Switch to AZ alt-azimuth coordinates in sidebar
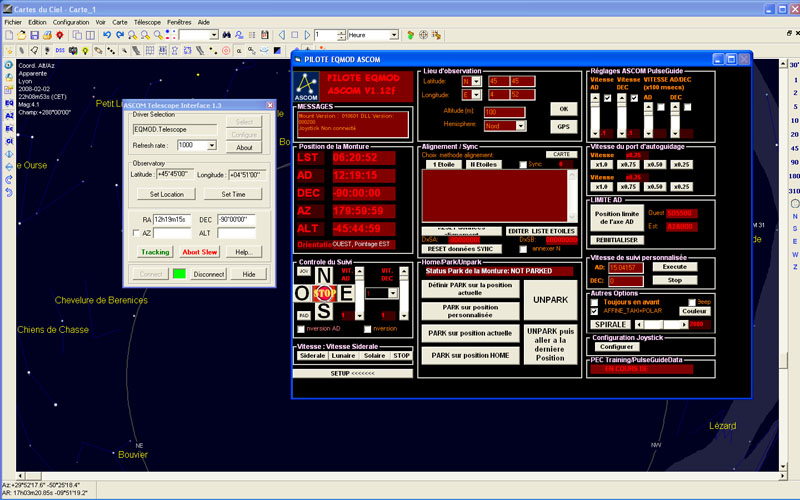 coord(9,116)
